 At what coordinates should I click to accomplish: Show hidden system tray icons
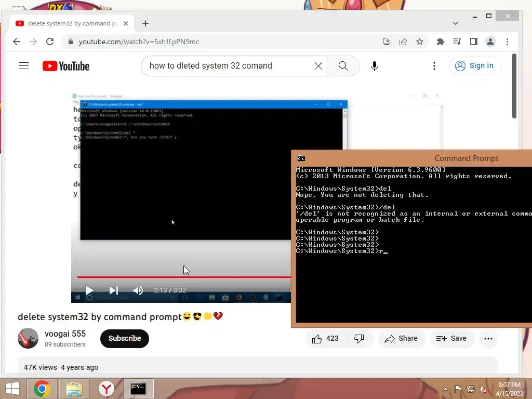[x=445, y=389]
